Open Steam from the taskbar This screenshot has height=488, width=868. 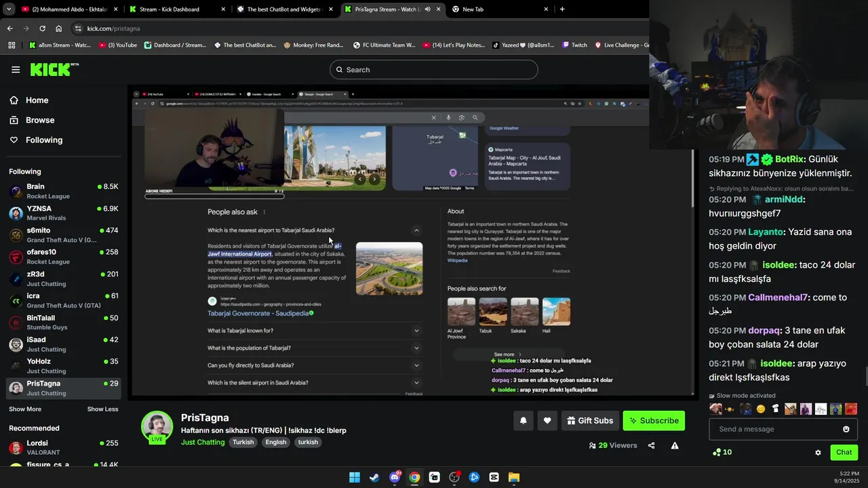coord(374,477)
